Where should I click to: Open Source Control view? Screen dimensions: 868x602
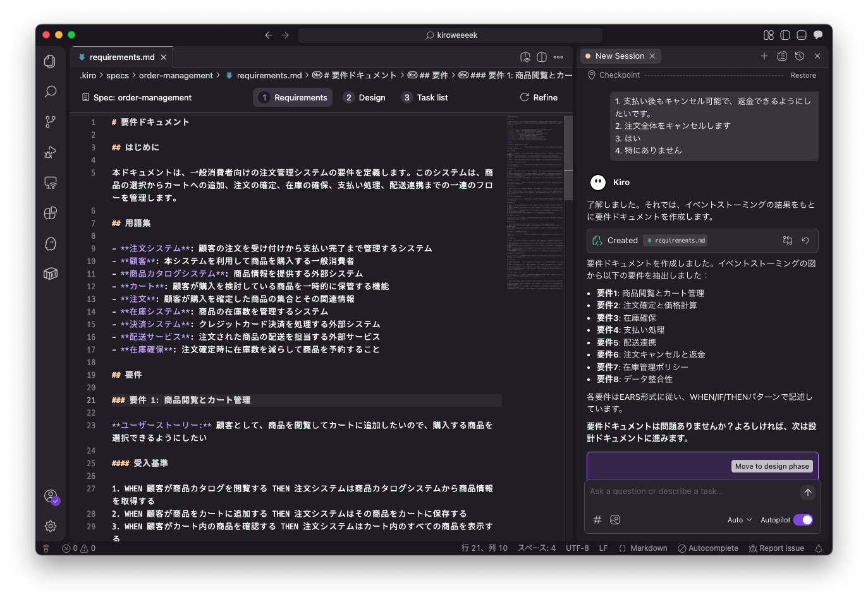[x=51, y=122]
